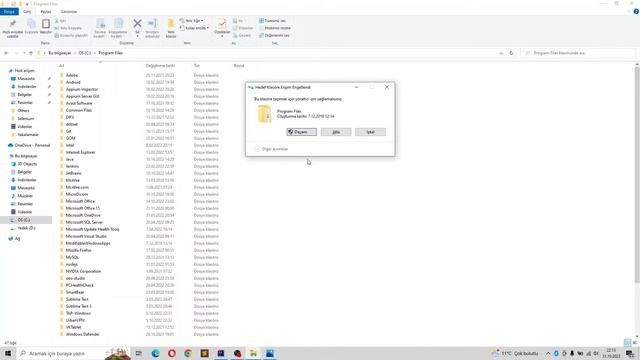Switch to the Giriş ribbon tab
The height and width of the screenshot is (360, 640).
pyautogui.click(x=27, y=12)
